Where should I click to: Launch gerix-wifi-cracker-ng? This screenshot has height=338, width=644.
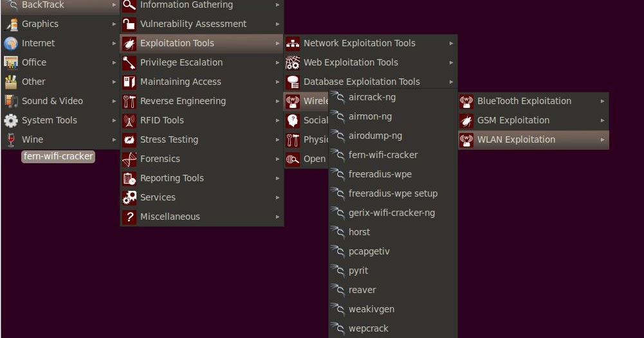click(x=393, y=213)
